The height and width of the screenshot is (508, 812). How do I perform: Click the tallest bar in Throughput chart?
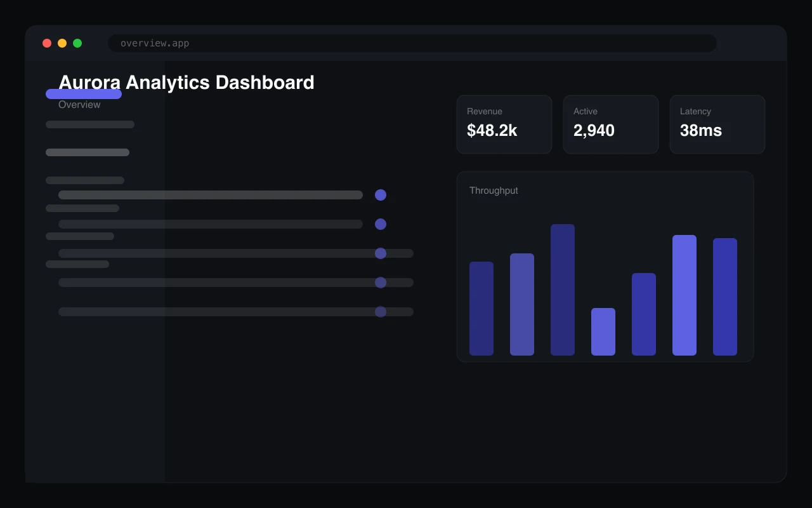[x=563, y=290]
